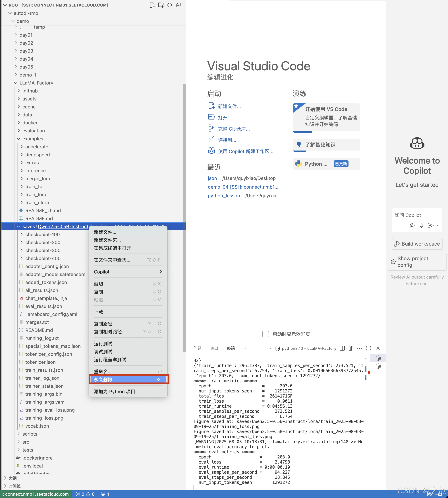This screenshot has height=498, width=448.
Task: Open the recent python_lesson folder link
Action: point(223,196)
